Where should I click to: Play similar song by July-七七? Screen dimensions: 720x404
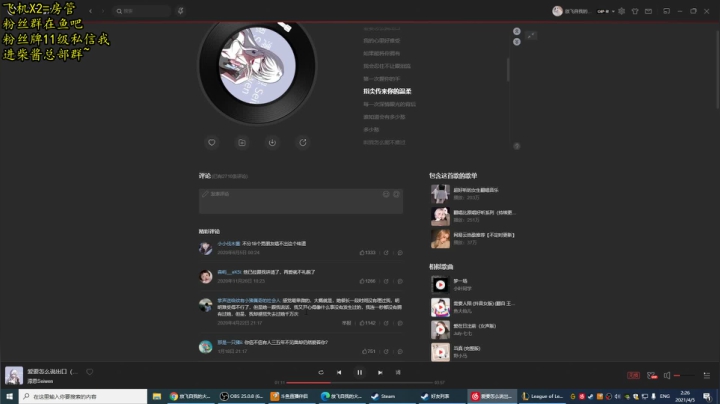[x=440, y=330]
